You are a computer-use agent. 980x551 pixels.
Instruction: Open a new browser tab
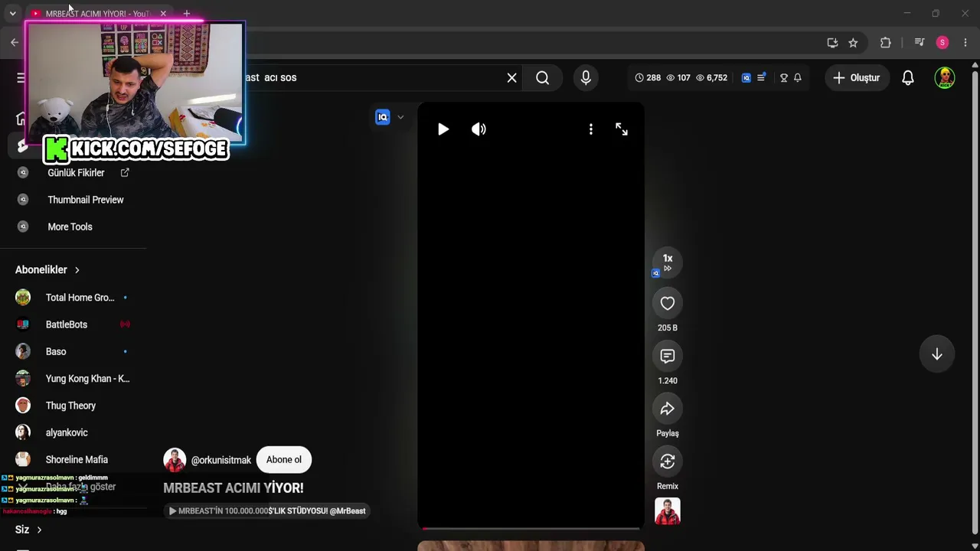coord(187,14)
